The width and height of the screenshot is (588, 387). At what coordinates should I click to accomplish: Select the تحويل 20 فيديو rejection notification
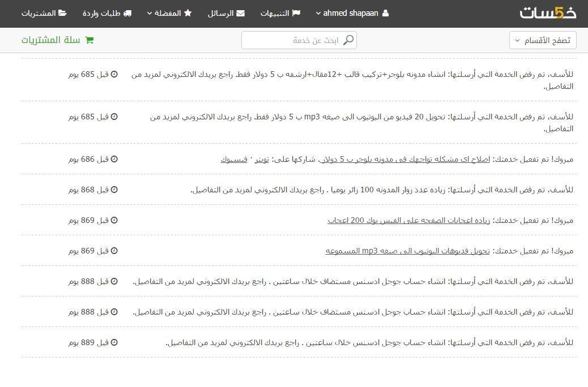coord(299,122)
